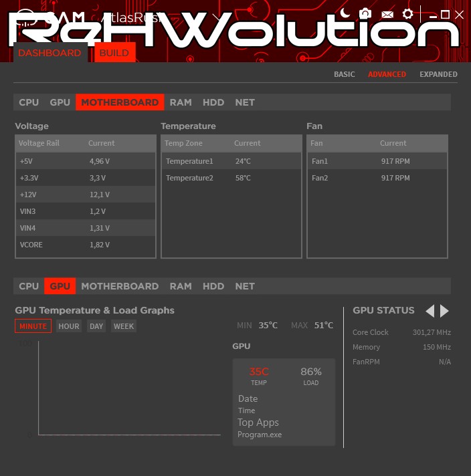Switch to Basic view mode
471x476 pixels.
tap(344, 74)
